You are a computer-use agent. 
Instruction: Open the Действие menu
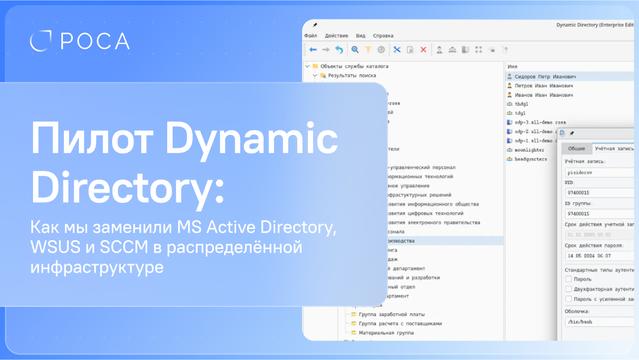click(336, 35)
